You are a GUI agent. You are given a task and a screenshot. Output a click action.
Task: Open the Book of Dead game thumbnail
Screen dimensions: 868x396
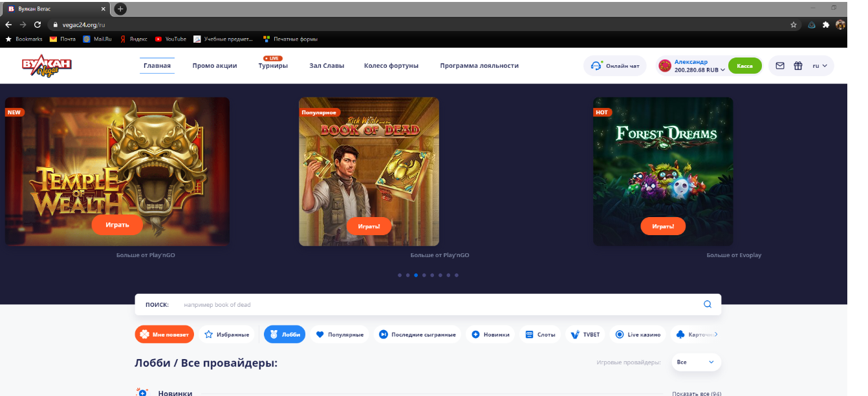point(369,172)
